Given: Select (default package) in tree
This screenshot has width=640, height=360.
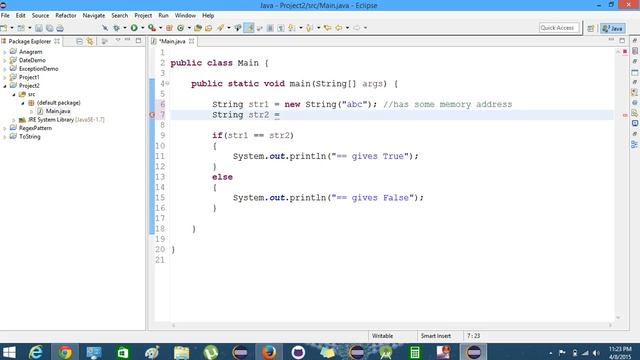Looking at the screenshot, I should coord(58,103).
